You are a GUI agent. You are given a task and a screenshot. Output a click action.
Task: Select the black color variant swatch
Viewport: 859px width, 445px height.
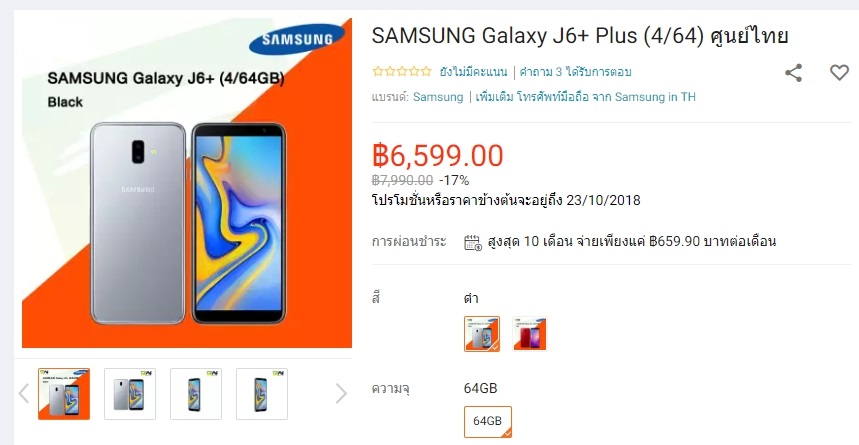[x=482, y=333]
